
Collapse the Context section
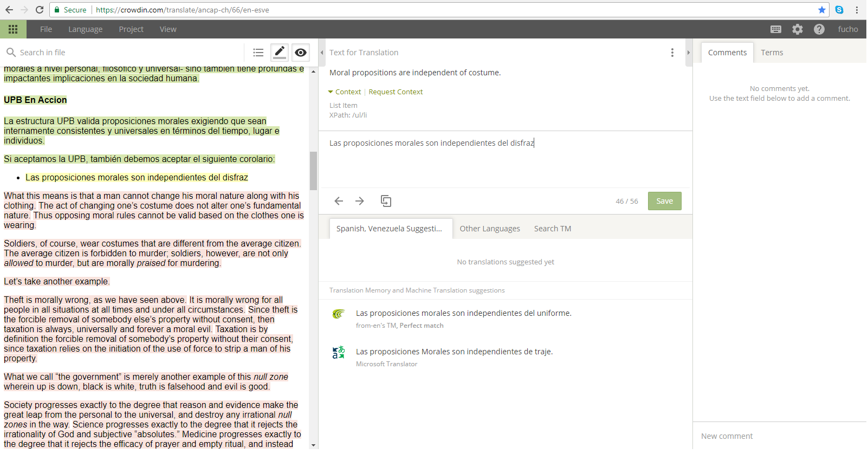pyautogui.click(x=345, y=92)
